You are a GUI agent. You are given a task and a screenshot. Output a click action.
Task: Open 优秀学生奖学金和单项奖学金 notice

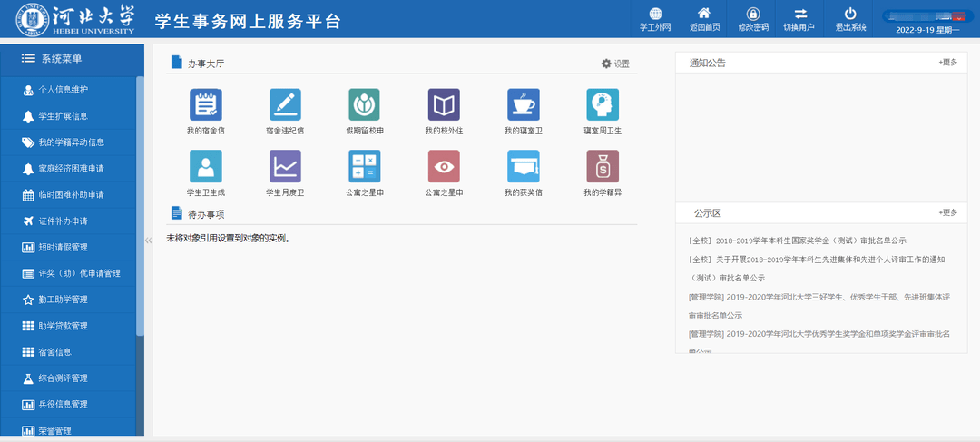tap(818, 341)
